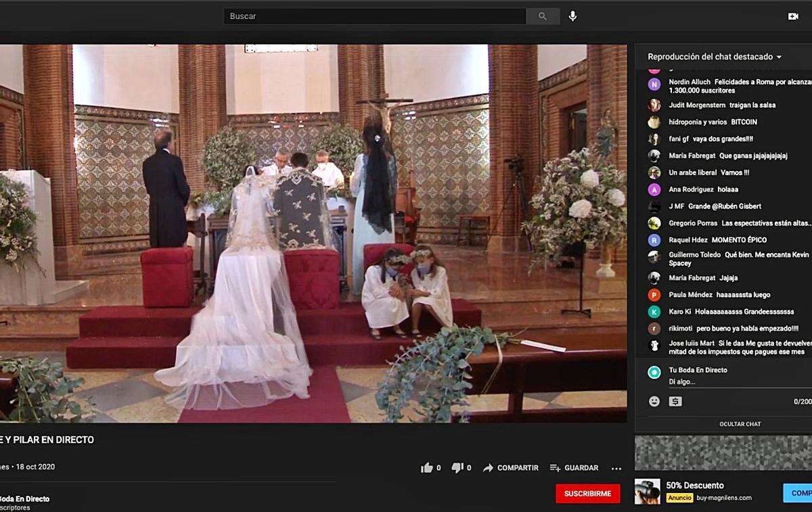Open the emoji picker in chat
Screen dimensions: 812x512
[654, 401]
